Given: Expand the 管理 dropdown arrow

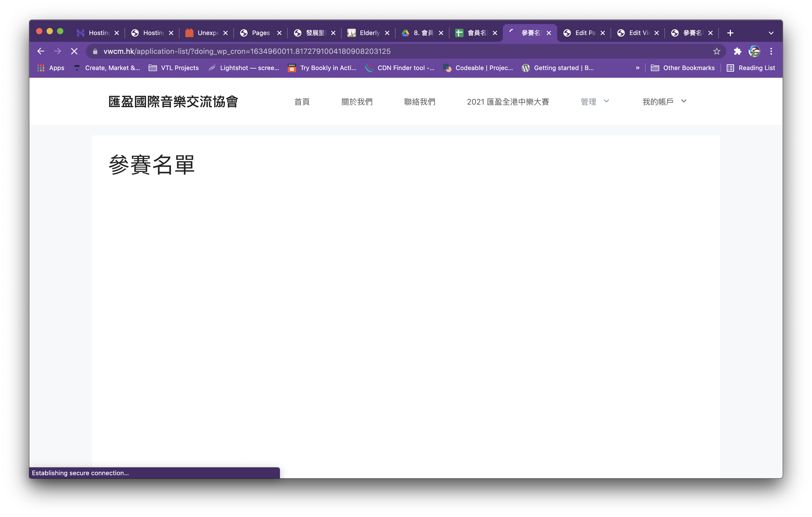Looking at the screenshot, I should 606,101.
